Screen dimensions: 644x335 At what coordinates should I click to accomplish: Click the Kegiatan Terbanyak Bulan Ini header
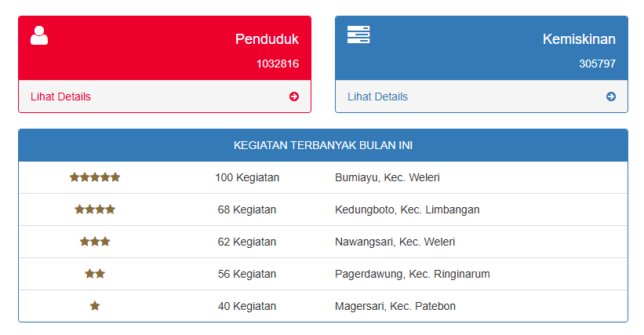point(323,145)
